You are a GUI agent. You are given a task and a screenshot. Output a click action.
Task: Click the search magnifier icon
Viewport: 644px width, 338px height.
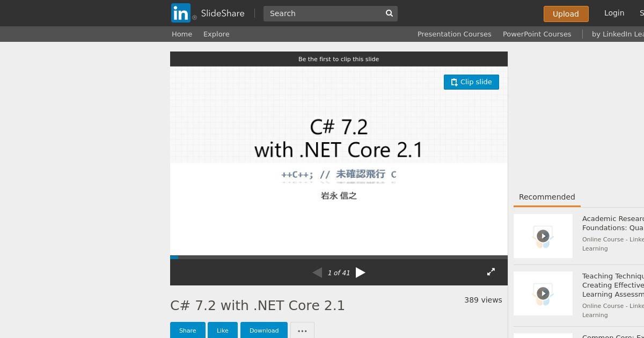click(x=390, y=13)
